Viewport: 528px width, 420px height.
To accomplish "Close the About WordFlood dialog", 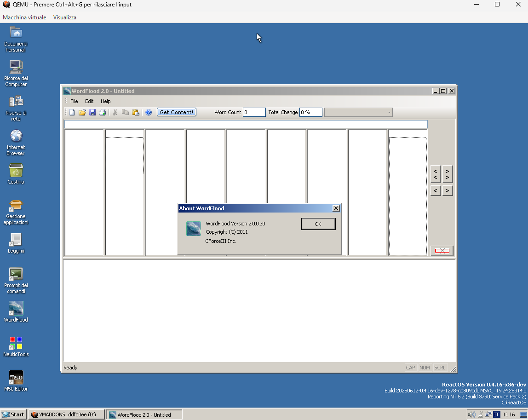I will point(336,208).
